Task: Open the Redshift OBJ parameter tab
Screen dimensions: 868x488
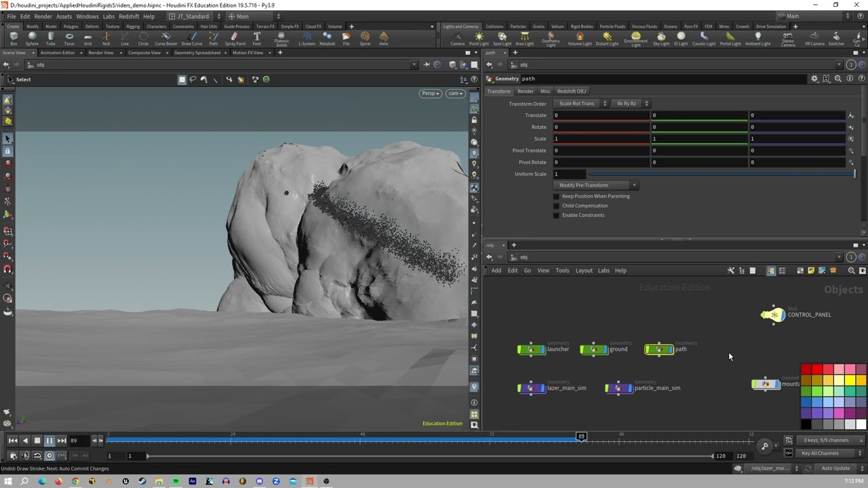Action: tap(572, 91)
